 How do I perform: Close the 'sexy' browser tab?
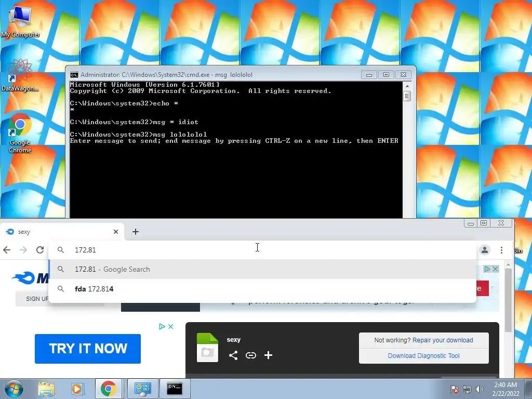pyautogui.click(x=116, y=232)
